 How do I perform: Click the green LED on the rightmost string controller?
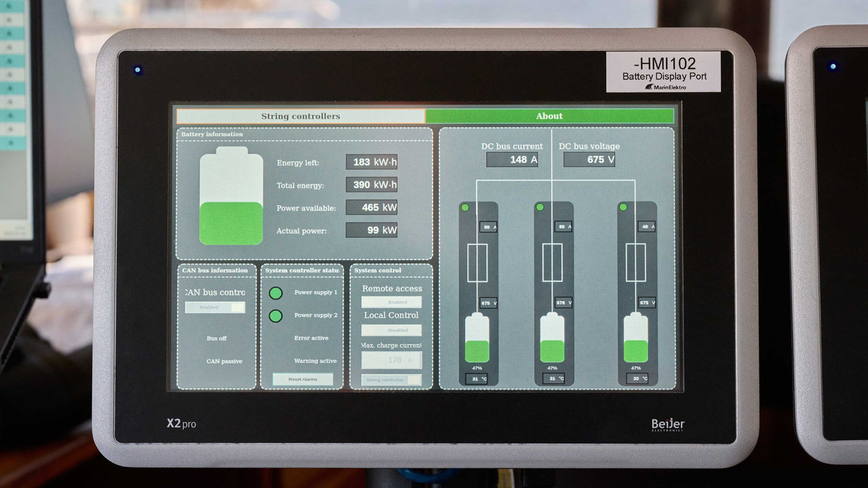624,205
